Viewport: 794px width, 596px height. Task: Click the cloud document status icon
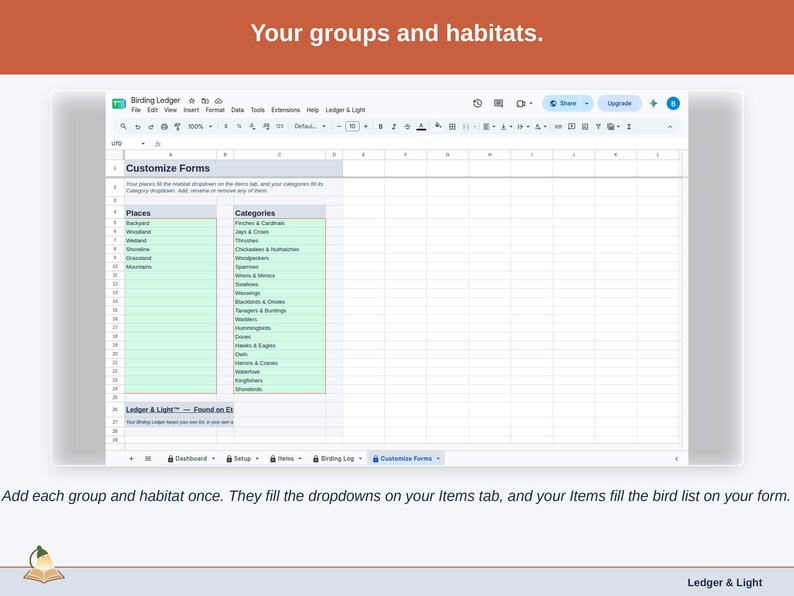pyautogui.click(x=218, y=101)
